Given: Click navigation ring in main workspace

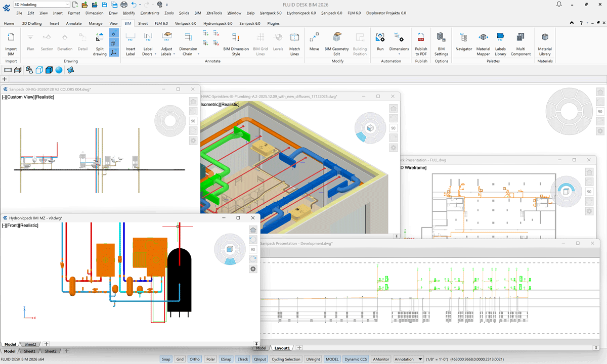Looking at the screenshot, I should [x=569, y=112].
